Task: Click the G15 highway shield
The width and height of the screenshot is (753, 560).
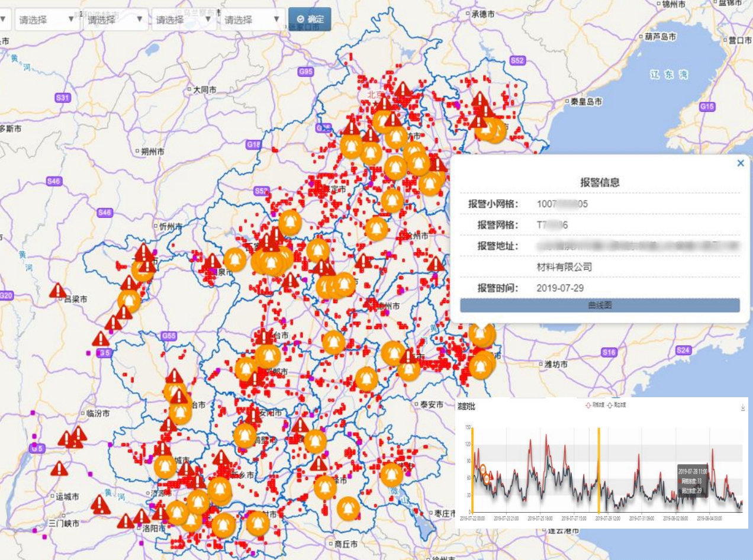Action: [x=706, y=107]
